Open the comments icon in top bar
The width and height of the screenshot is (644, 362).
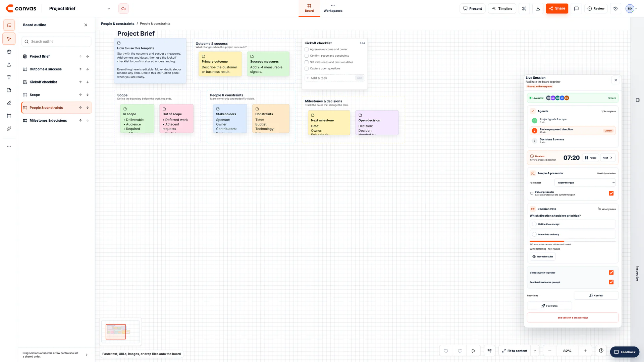(x=576, y=8)
